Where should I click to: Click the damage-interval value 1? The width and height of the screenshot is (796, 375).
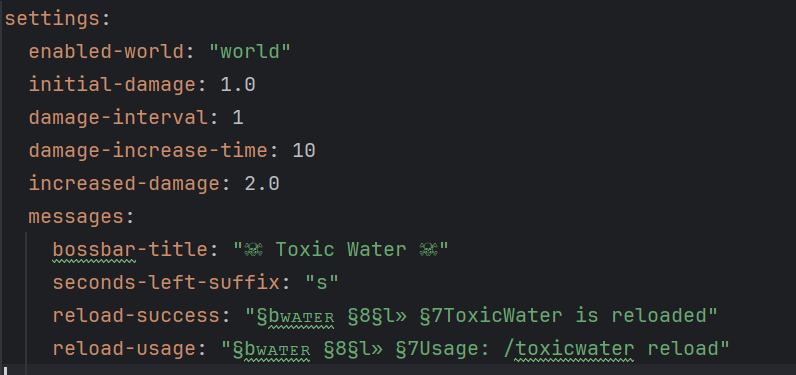pyautogui.click(x=238, y=118)
